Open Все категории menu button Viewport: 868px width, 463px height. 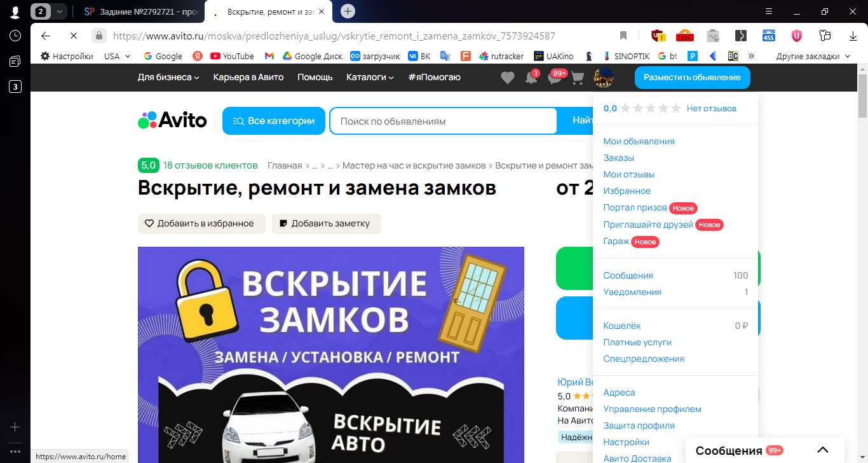(274, 121)
